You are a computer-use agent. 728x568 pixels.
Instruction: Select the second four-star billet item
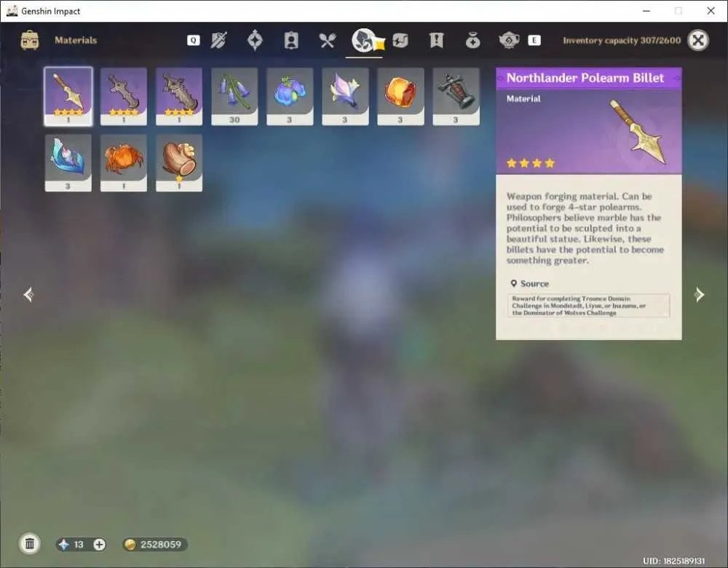tap(124, 96)
